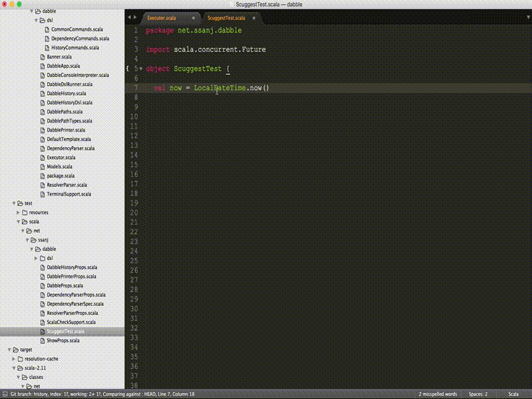Click folder icon beside target
This screenshot has width=532, height=399.
[15, 350]
